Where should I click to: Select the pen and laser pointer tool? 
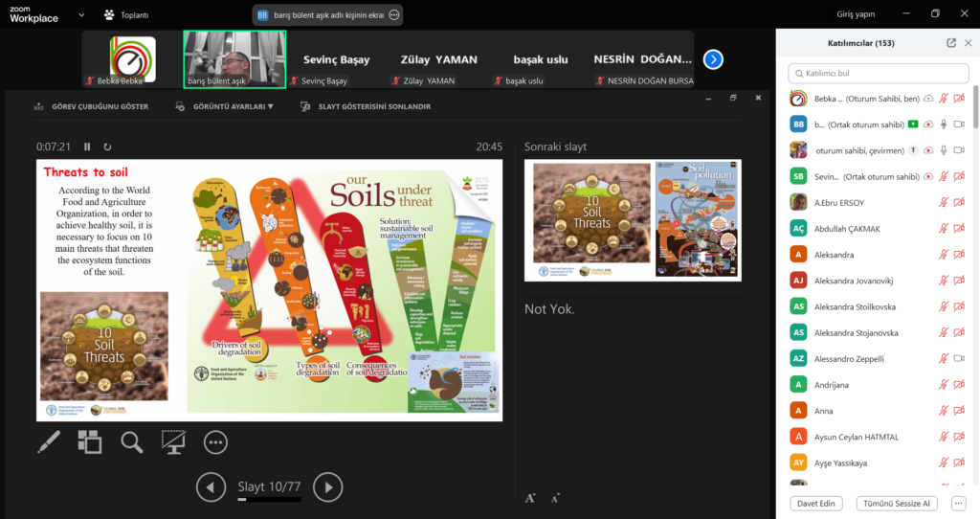pyautogui.click(x=49, y=441)
